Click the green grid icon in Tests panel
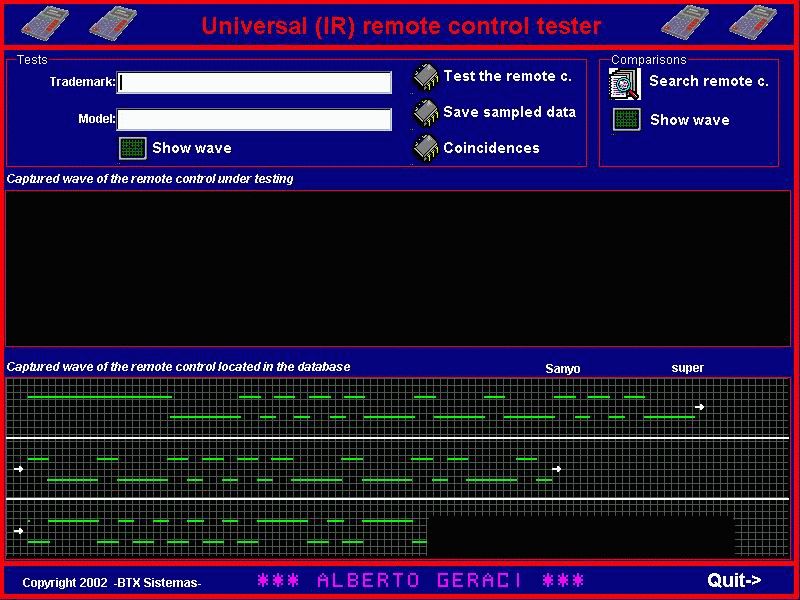Screen dimensions: 800x600 (133, 148)
